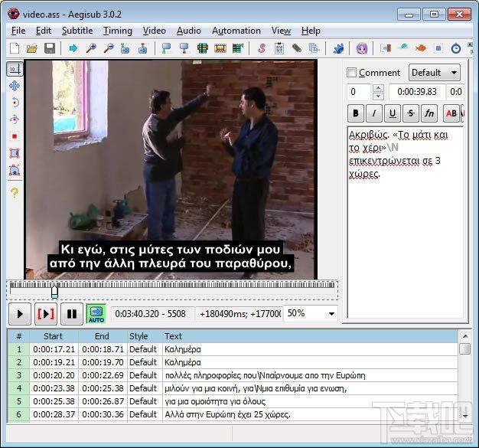Increase layer number with up spinner
This screenshot has height=448, width=479.
point(378,88)
